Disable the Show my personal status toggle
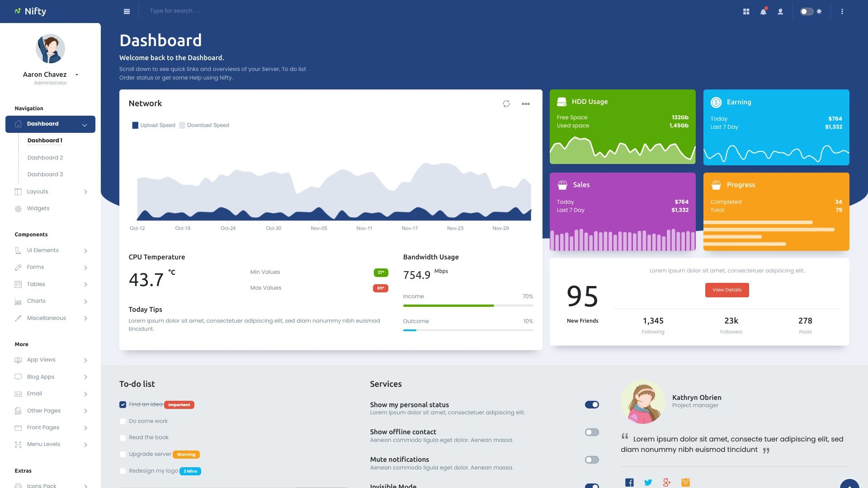 (592, 404)
